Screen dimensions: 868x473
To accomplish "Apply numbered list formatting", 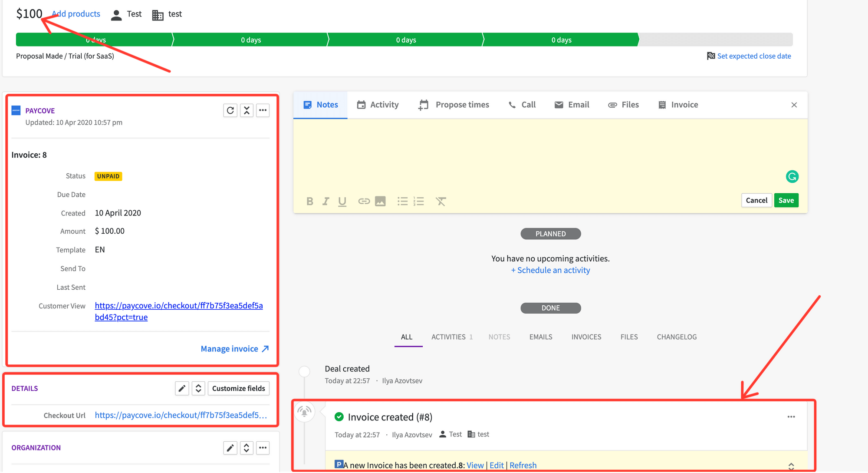I will pos(418,201).
